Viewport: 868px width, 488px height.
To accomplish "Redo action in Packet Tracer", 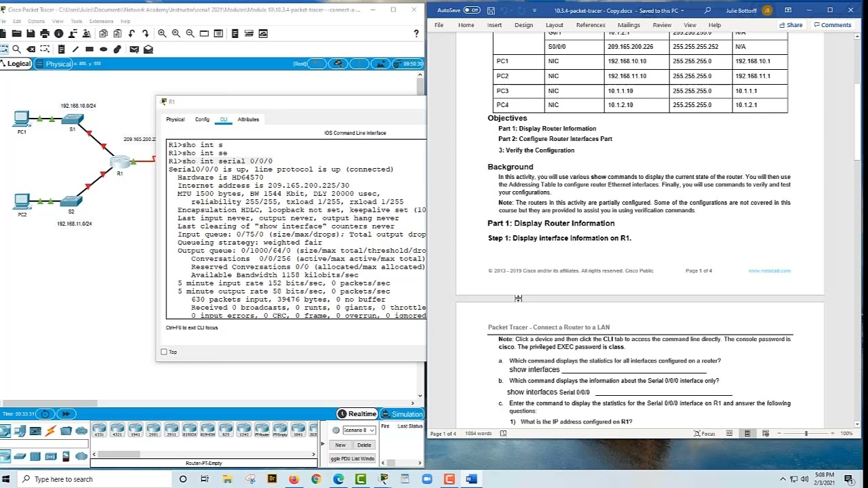I will click(x=146, y=33).
